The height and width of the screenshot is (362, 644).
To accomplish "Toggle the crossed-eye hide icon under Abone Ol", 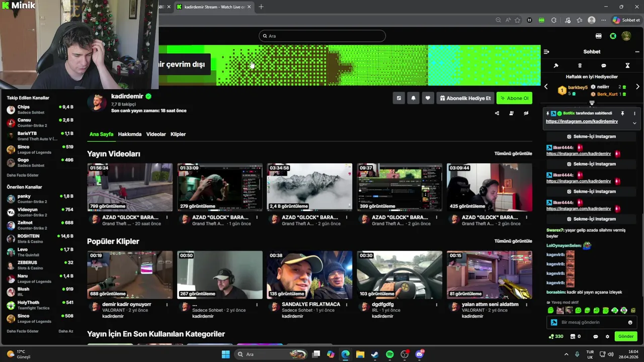I will pos(526,113).
